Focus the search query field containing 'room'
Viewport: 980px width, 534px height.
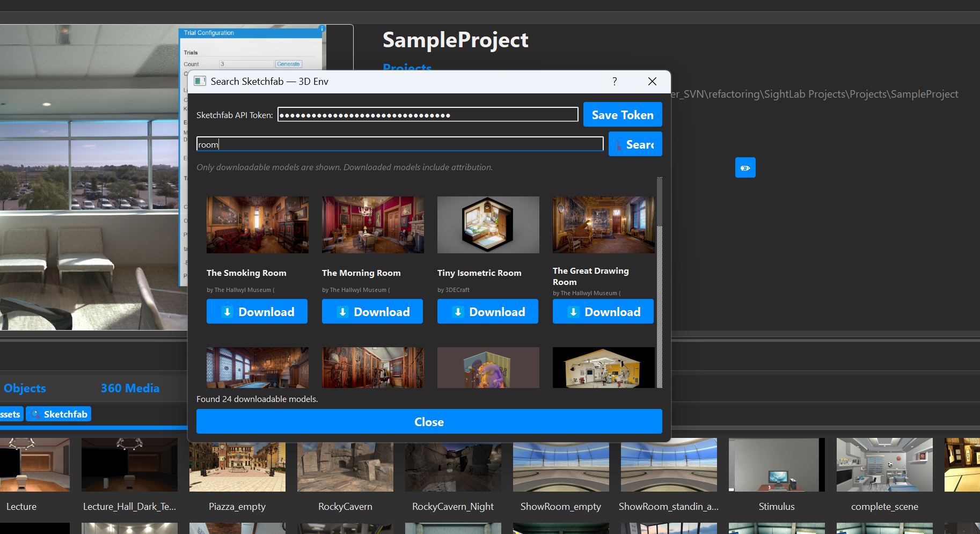(x=400, y=144)
